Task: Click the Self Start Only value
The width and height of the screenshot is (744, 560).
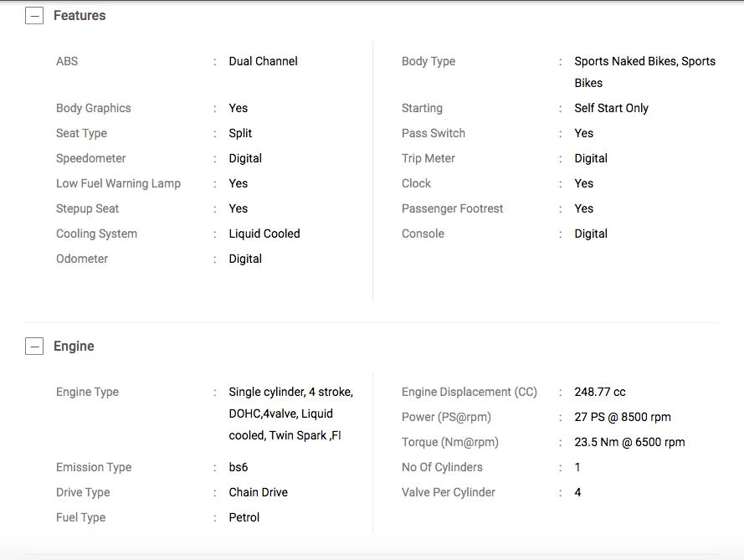Action: tap(611, 108)
